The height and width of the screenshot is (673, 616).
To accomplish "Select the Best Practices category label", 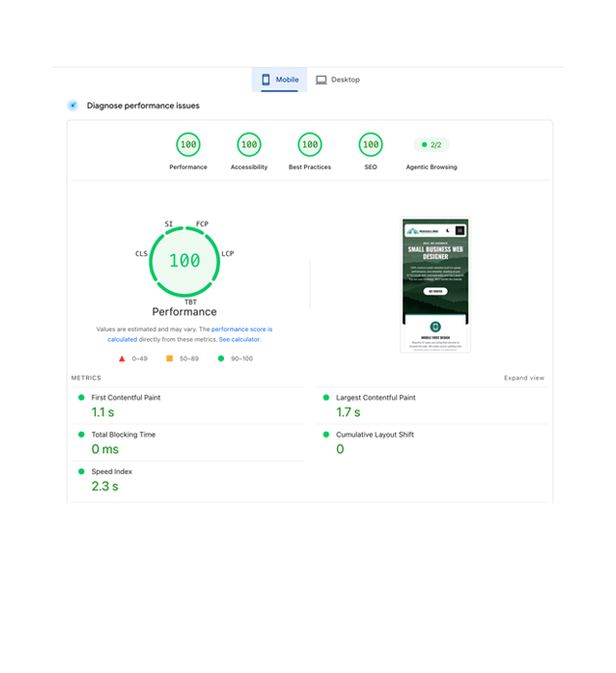I will pyautogui.click(x=310, y=167).
